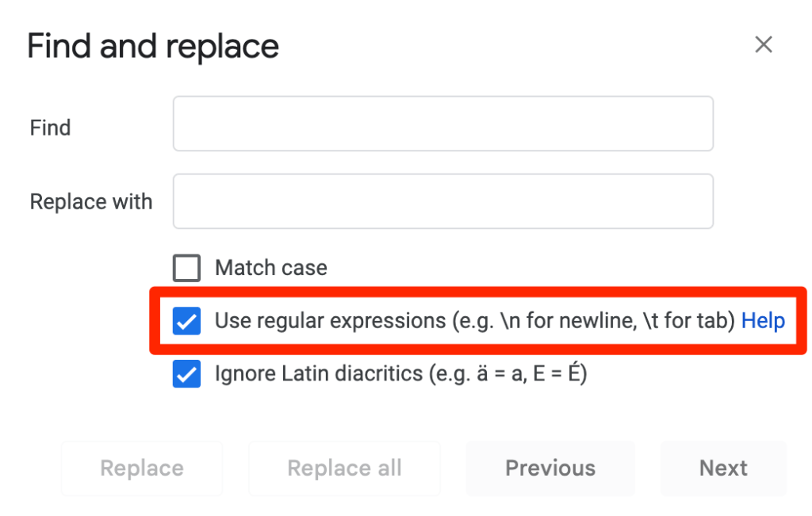Click the "Replace with" field label

pyautogui.click(x=91, y=201)
